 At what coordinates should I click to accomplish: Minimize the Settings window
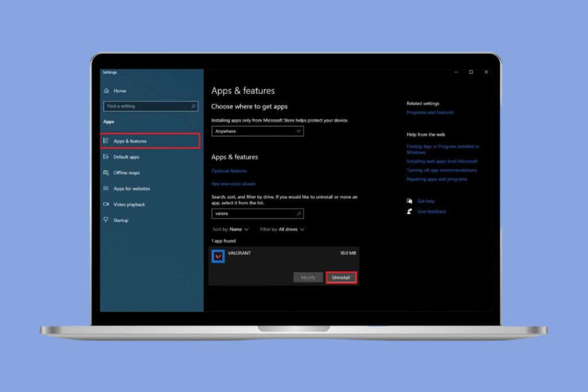[456, 72]
